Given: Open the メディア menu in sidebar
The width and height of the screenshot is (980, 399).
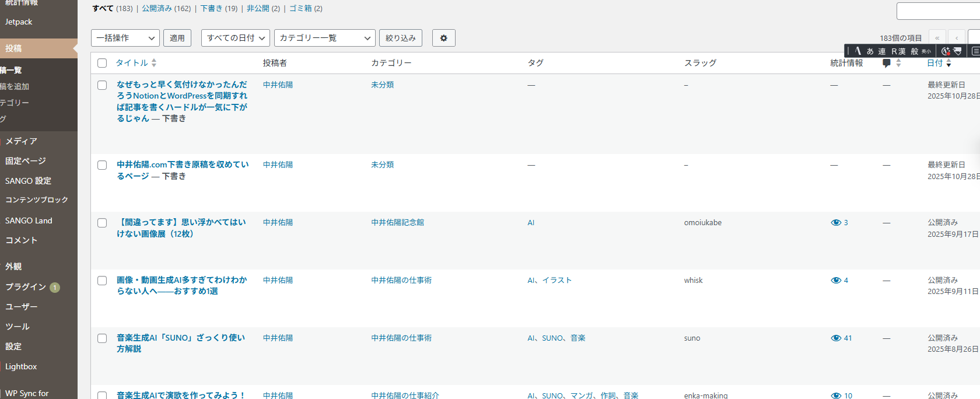Looking at the screenshot, I should click(x=22, y=141).
